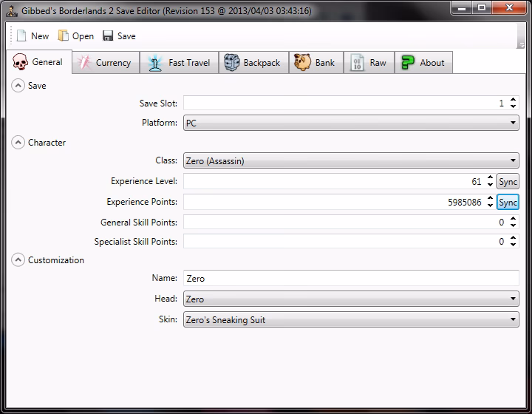Open the toolbar overflow arrow
532x414 pixels.
[521, 45]
